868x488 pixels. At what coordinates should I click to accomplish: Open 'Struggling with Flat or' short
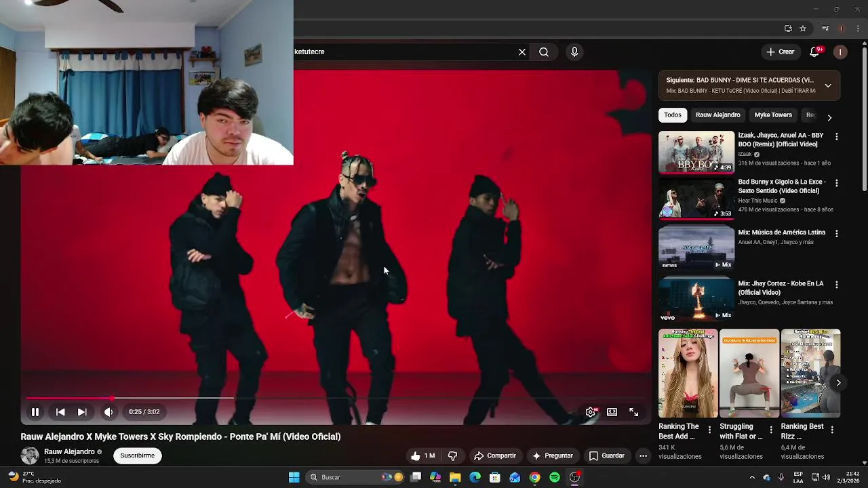(x=749, y=373)
